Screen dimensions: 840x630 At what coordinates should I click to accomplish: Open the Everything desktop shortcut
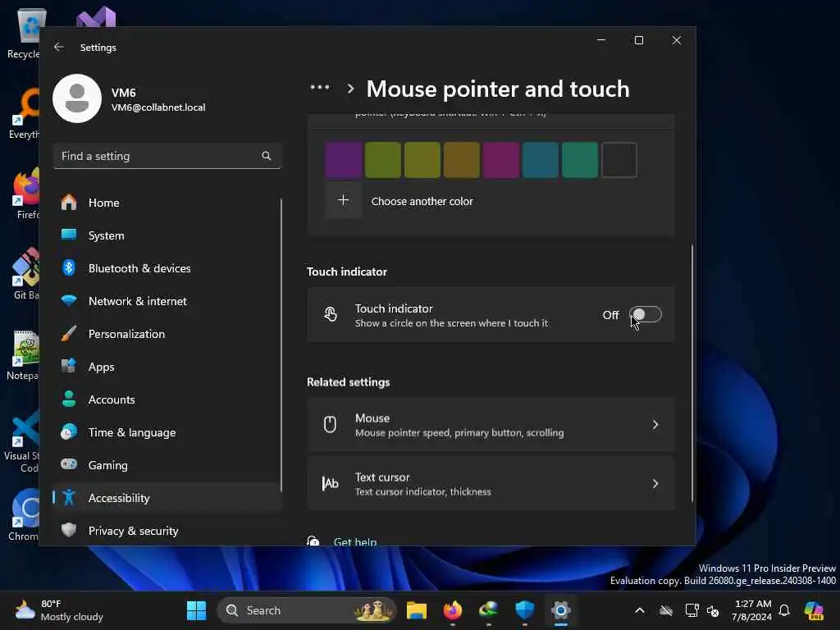click(24, 113)
